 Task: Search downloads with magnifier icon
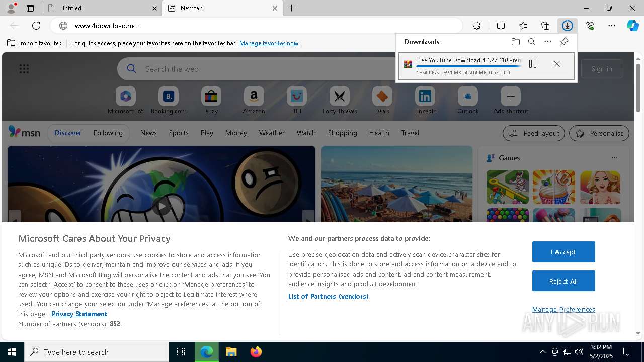pos(532,42)
